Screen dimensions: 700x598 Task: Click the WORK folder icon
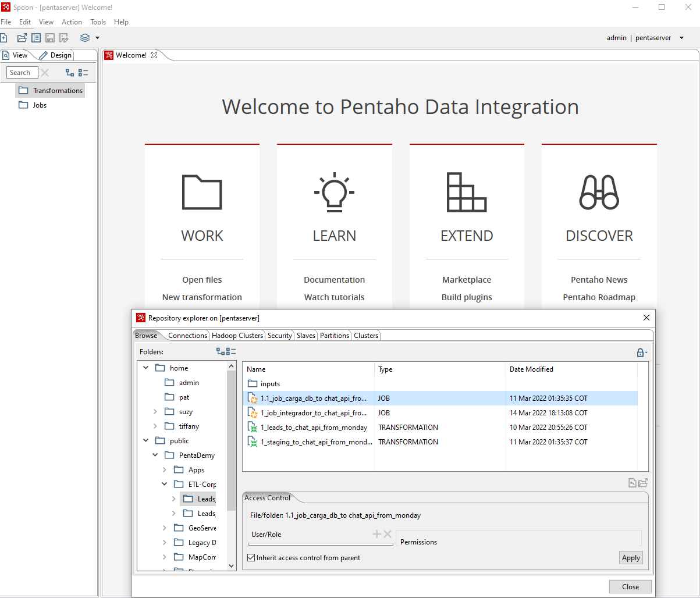[202, 191]
